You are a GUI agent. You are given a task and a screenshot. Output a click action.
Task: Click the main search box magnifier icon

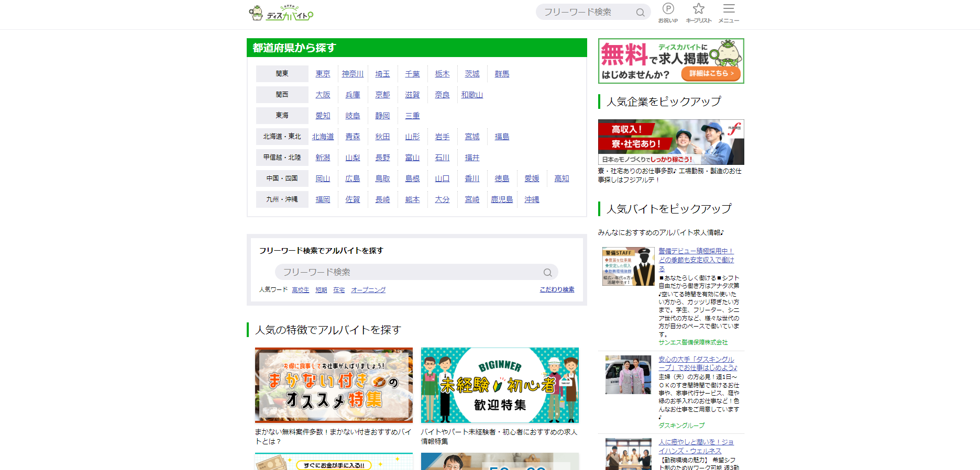click(547, 272)
